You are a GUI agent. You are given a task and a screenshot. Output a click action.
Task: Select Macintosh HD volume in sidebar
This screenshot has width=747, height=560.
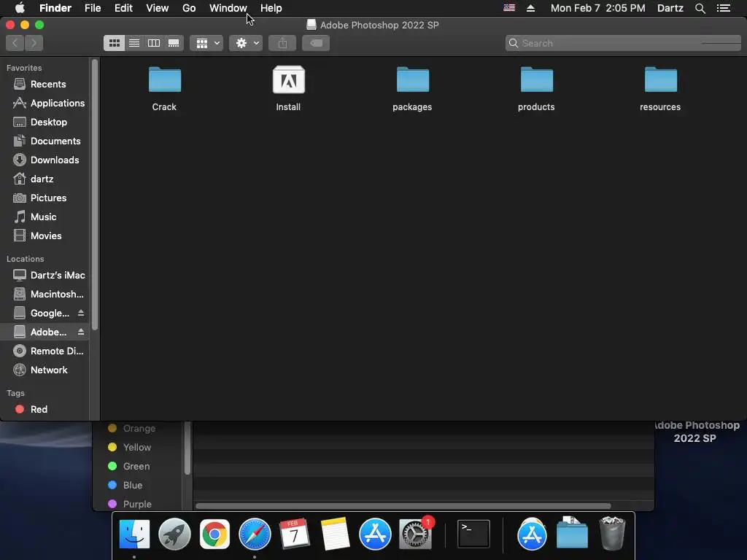click(x=44, y=295)
